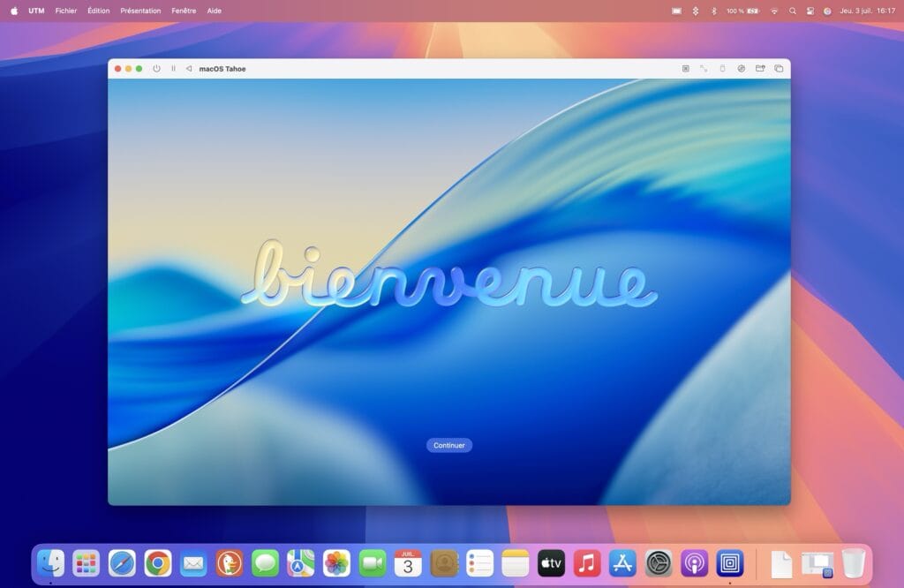Open Launchpad from the Dock
The image size is (904, 588).
[x=87, y=563]
